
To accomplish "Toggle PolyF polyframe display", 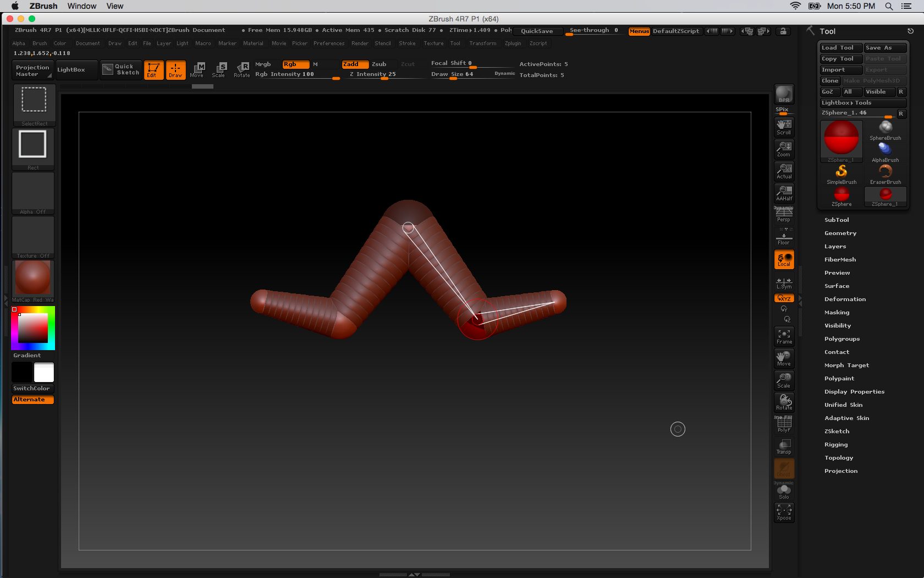I will tap(784, 424).
